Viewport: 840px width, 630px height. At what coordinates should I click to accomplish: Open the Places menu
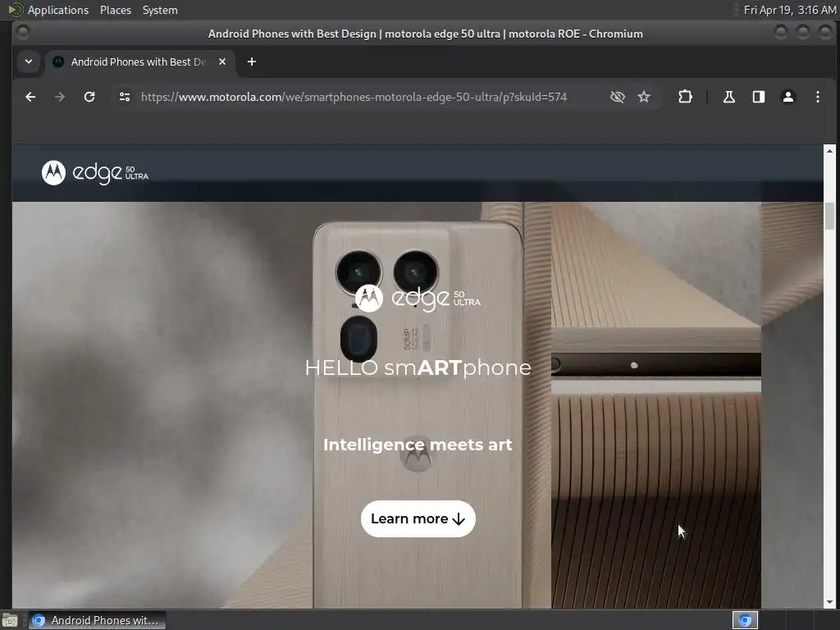click(115, 10)
